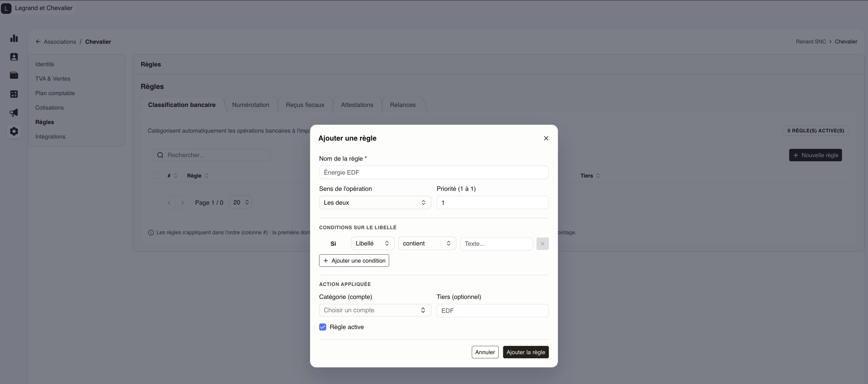
Task: Click the search magnifier icon
Action: coord(160,155)
